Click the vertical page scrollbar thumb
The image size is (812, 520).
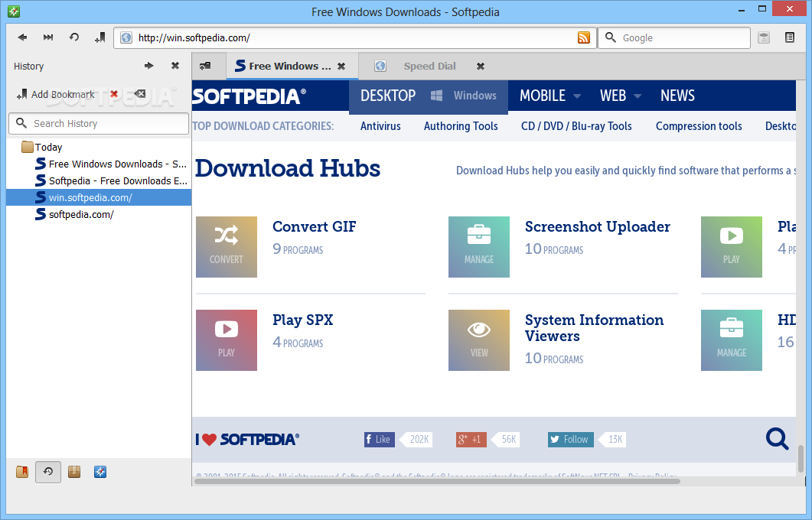click(801, 458)
